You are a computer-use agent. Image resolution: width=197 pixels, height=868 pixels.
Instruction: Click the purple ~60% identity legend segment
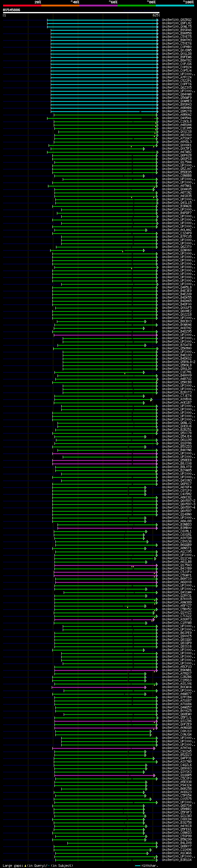tap(98, 6)
